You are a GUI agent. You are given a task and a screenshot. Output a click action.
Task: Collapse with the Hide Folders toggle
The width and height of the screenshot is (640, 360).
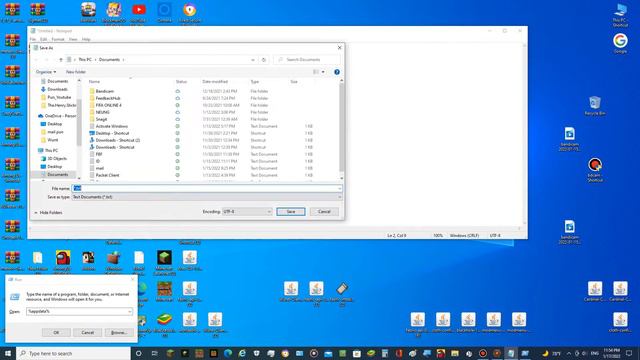coord(48,213)
